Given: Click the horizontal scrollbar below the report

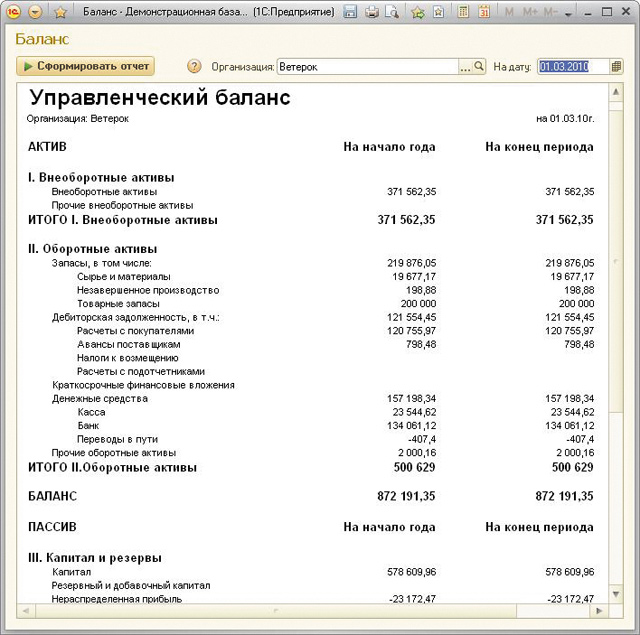Looking at the screenshot, I should [300, 610].
